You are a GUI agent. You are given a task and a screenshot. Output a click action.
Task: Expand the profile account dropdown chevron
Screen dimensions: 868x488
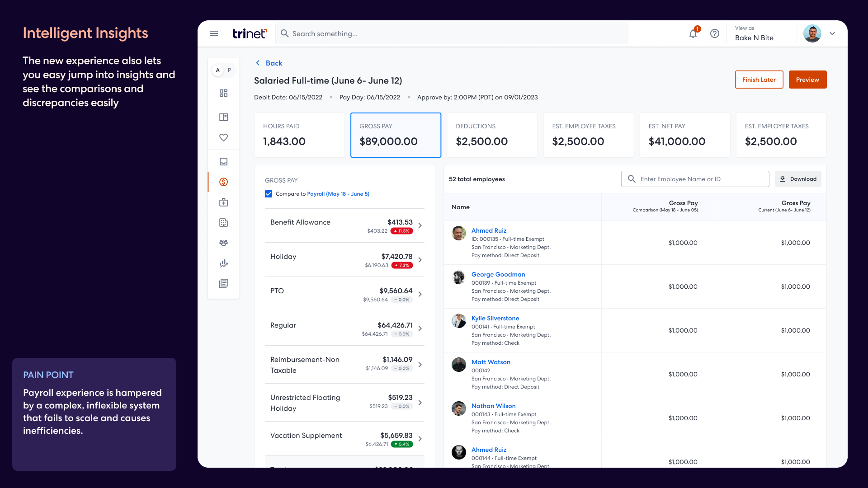pyautogui.click(x=832, y=33)
